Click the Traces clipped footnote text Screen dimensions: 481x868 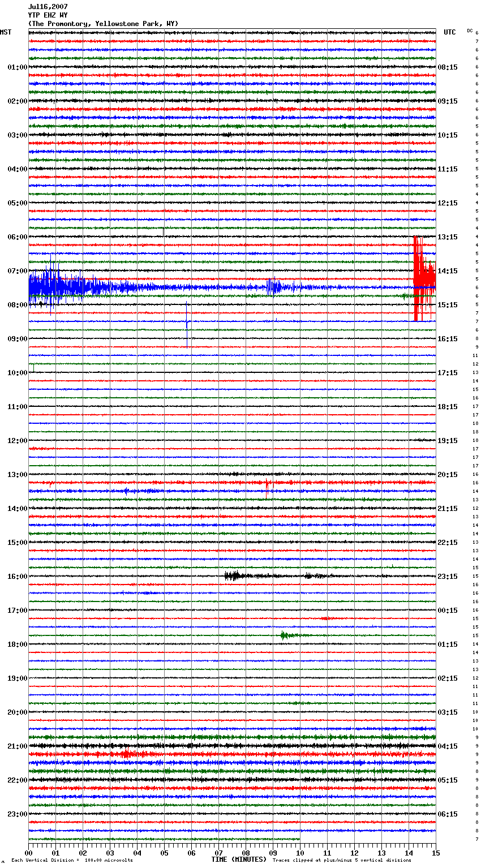(342, 860)
